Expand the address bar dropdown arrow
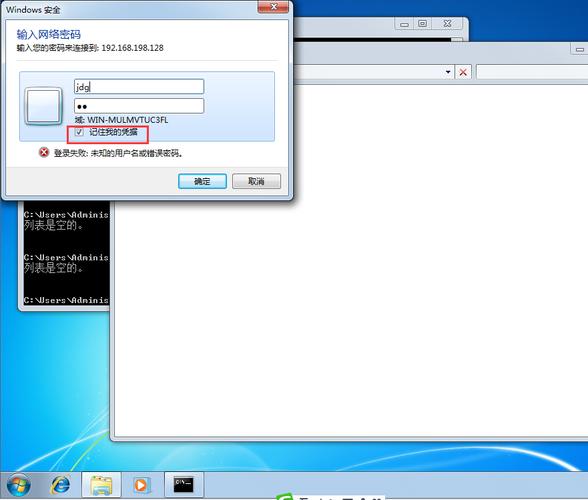 448,72
